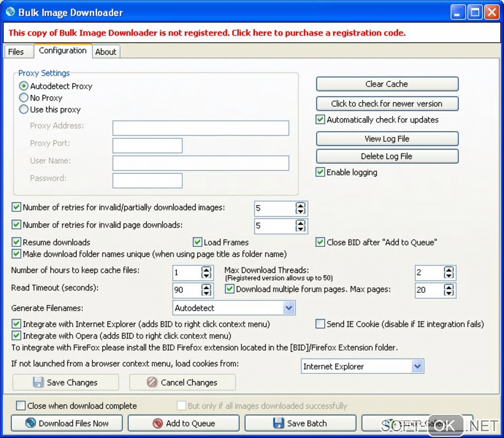This screenshot has height=438, width=504.
Task: Decrease hours to keep cache files
Action: point(207,276)
